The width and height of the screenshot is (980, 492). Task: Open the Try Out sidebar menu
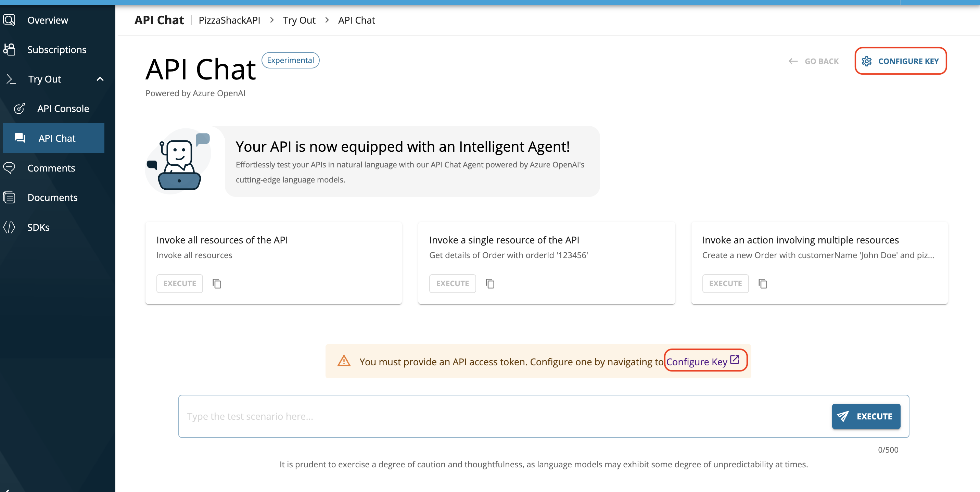[44, 79]
